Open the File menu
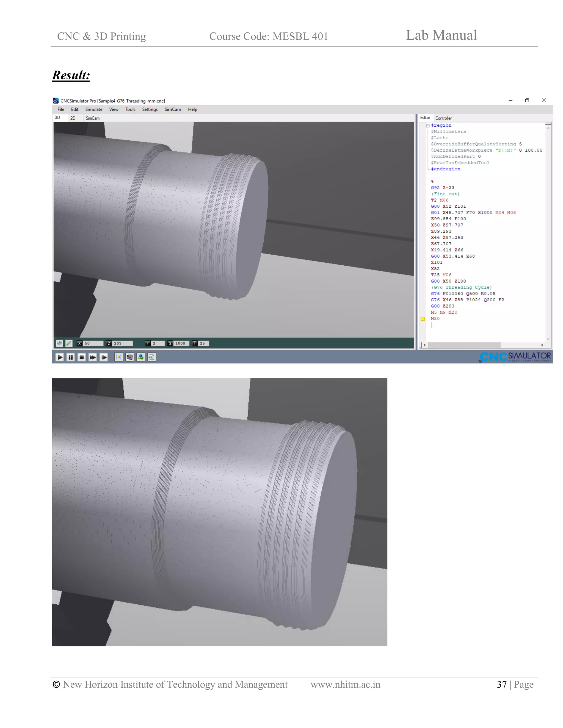Screen dimensions: 563x728 pyautogui.click(x=61, y=109)
